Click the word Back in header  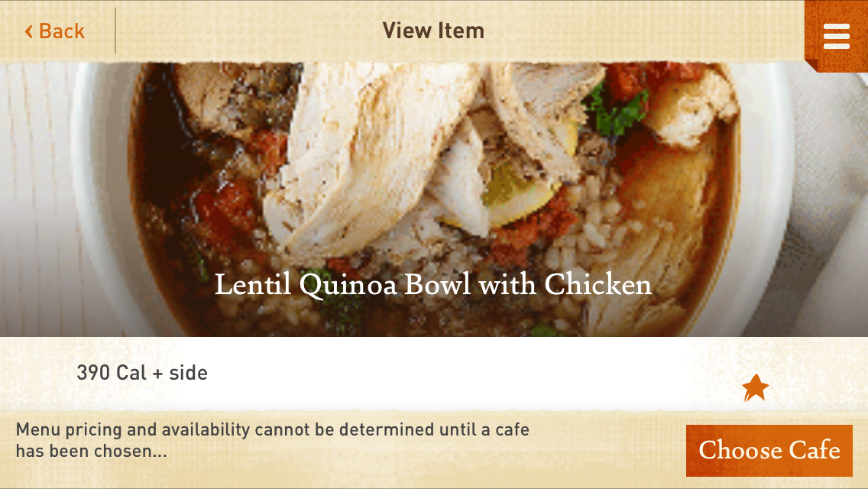click(x=62, y=31)
